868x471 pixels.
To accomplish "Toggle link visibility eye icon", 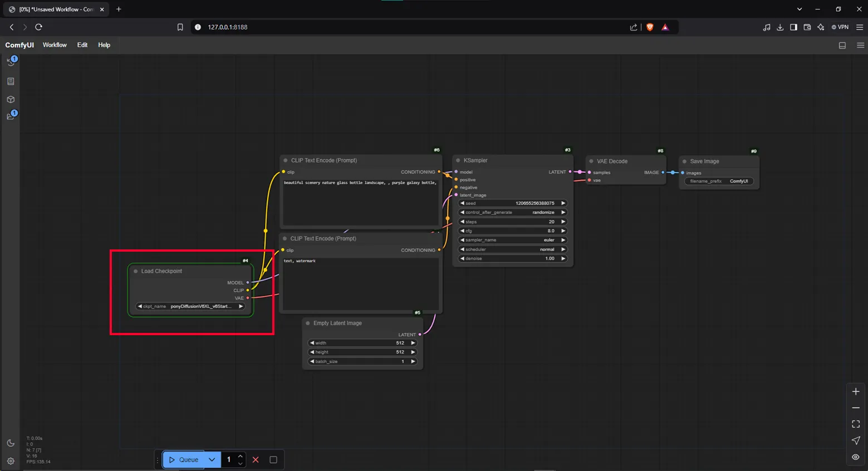I will click(x=856, y=457).
